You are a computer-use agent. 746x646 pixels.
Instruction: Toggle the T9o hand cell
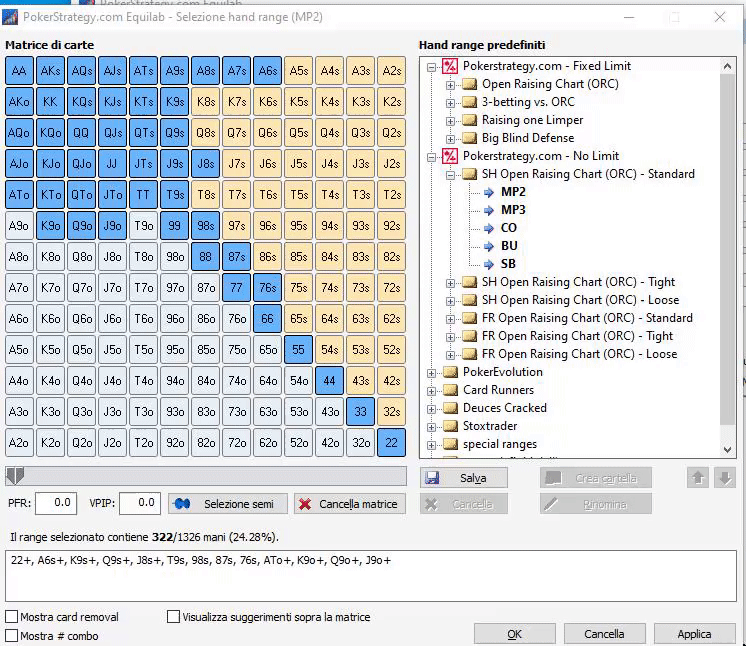[x=143, y=226]
